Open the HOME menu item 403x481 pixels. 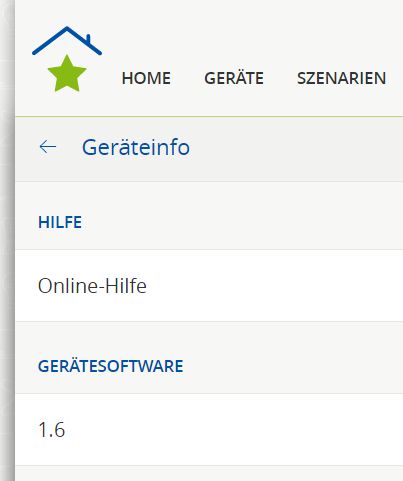coord(146,78)
